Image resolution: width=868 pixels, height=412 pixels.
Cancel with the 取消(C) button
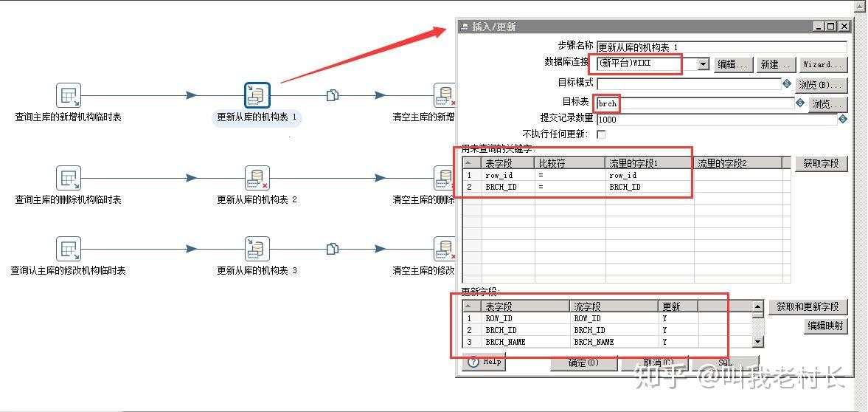(655, 363)
